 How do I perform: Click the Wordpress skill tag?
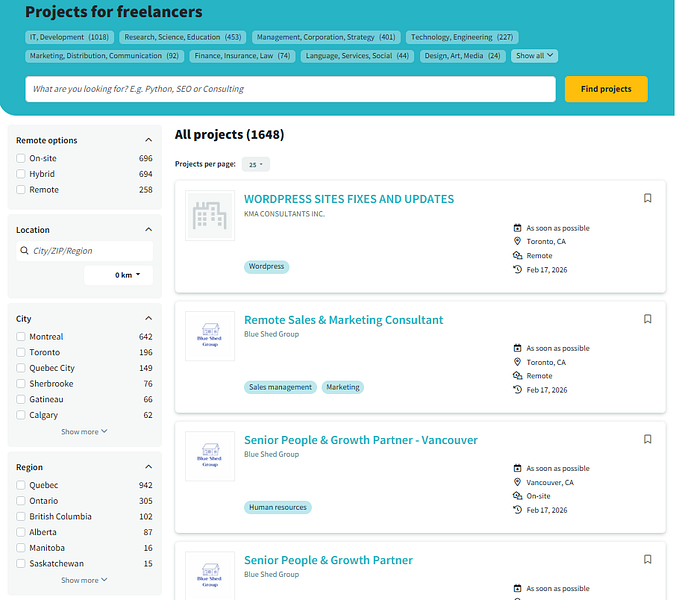coord(266,266)
